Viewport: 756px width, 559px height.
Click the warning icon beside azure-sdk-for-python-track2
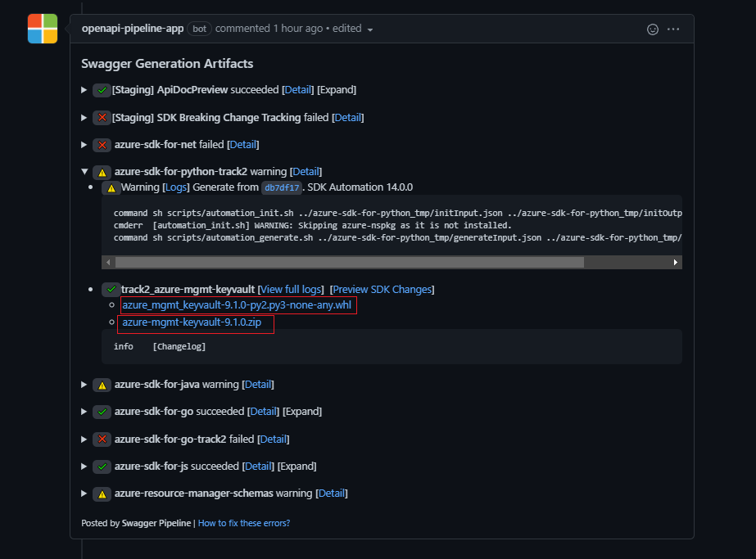click(102, 172)
